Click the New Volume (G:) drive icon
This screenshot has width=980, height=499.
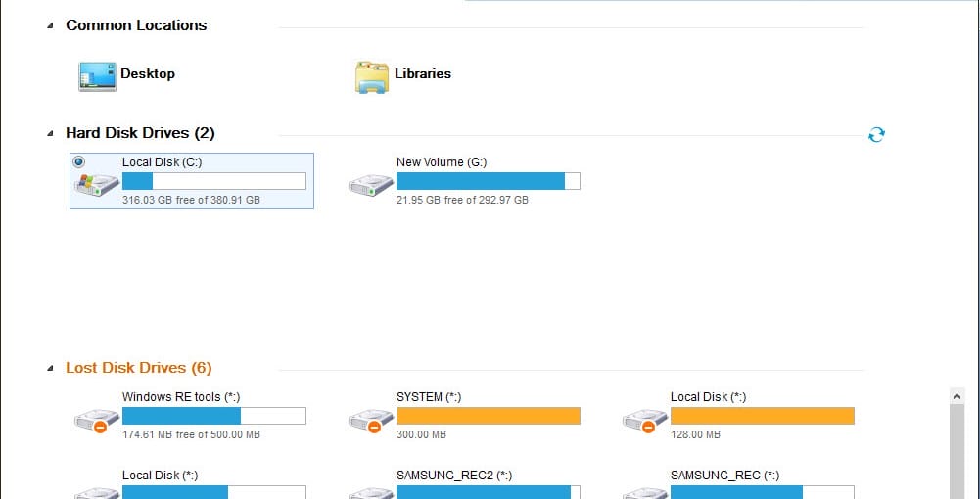[x=370, y=185]
